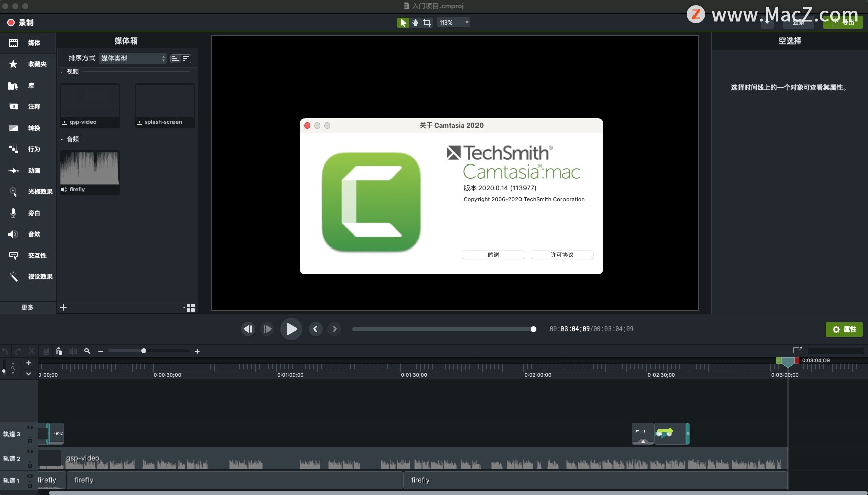The image size is (868, 495).
Task: Step back to the previous frame
Action: [248, 329]
